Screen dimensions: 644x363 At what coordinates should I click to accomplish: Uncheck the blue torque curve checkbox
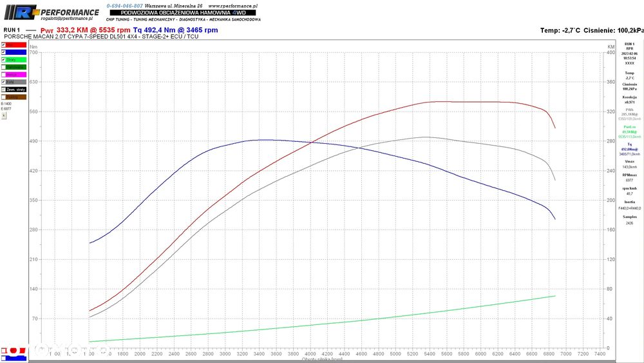tap(3, 52)
